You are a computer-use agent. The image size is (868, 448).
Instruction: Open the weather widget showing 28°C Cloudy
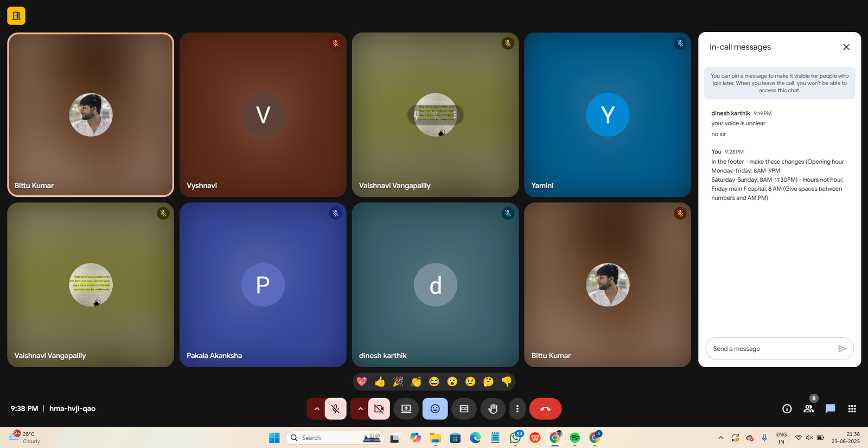click(24, 437)
